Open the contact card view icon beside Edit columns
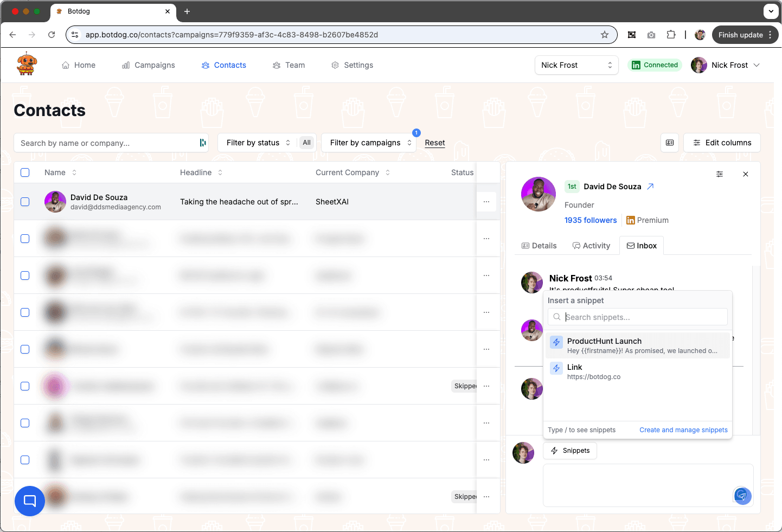This screenshot has width=782, height=532. coord(670,143)
